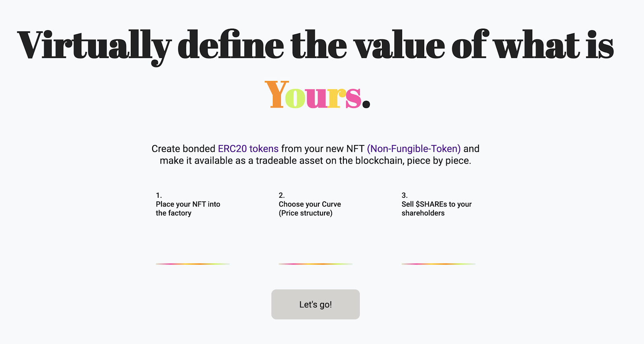Screen dimensions: 644x344
Task: Click the step number '2.' label
Action: 281,195
